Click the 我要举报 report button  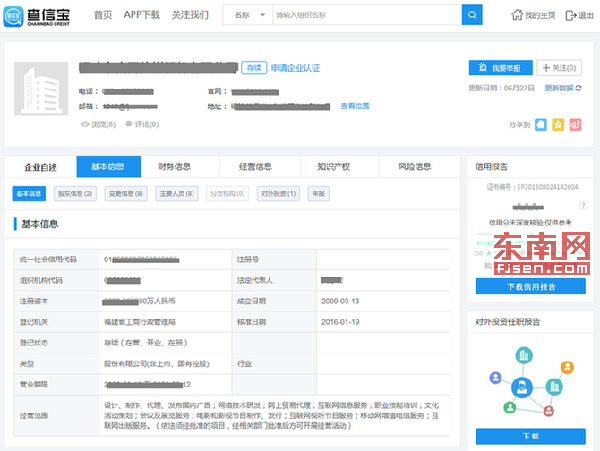(501, 68)
